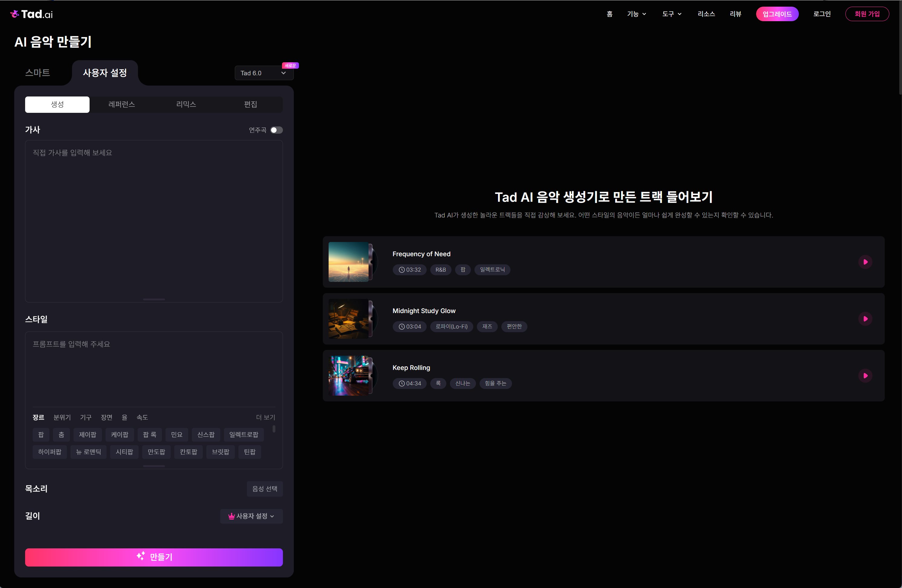902x588 pixels.
Task: Add the 뉴 로맨틱 genre tag
Action: 88,452
